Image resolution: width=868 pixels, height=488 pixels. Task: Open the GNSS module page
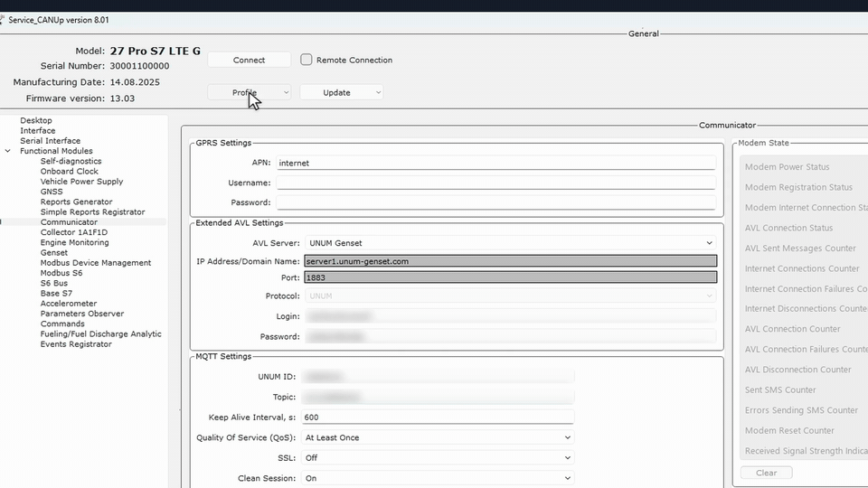(52, 192)
